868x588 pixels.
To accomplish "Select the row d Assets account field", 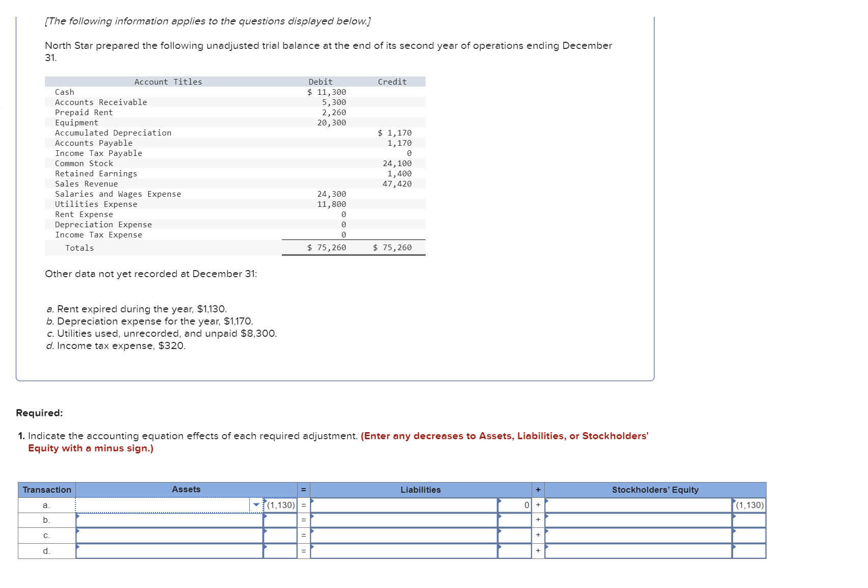I will 169,551.
